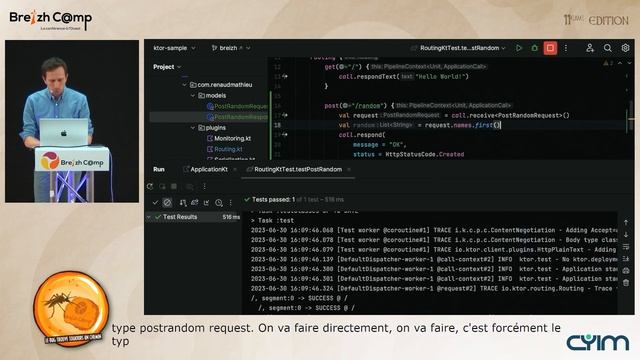Toggle show passed tests checkmark filter
This screenshot has height=360, width=640.
click(155, 202)
